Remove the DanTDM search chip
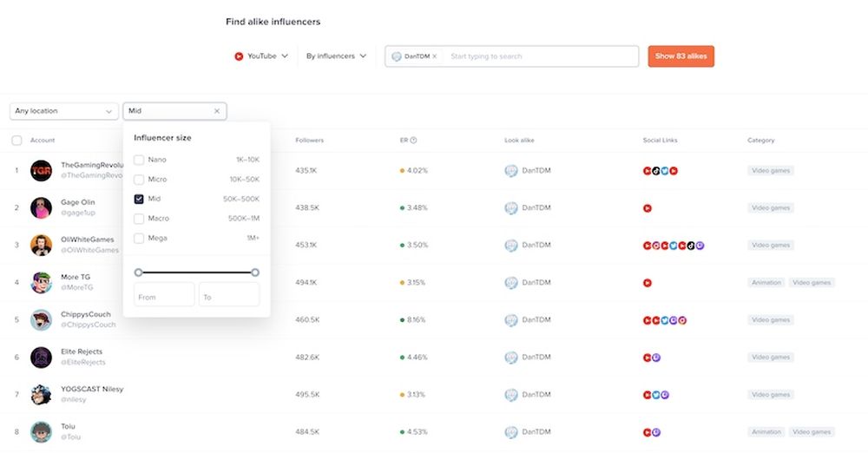 [x=435, y=56]
